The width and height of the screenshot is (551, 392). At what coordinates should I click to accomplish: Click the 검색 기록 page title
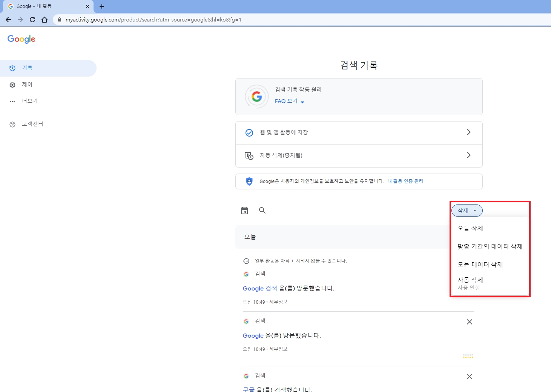coord(359,65)
